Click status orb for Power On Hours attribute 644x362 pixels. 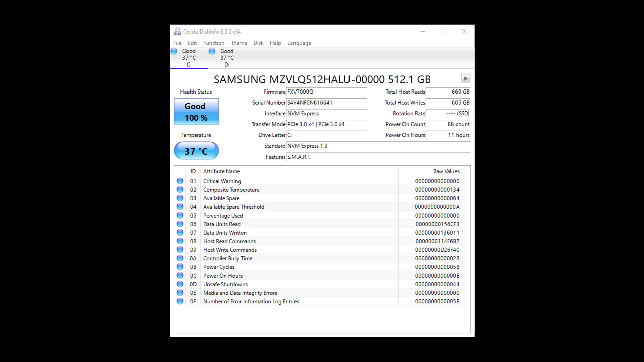click(x=180, y=276)
